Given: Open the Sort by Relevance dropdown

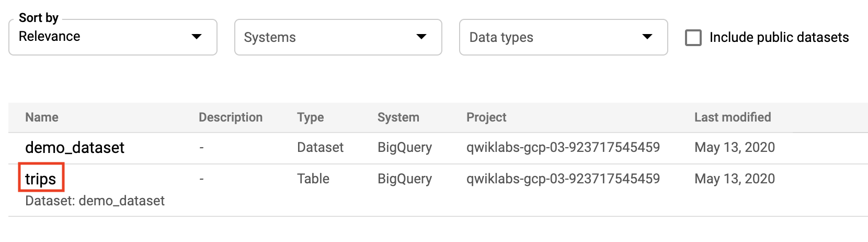Looking at the screenshot, I should [112, 37].
